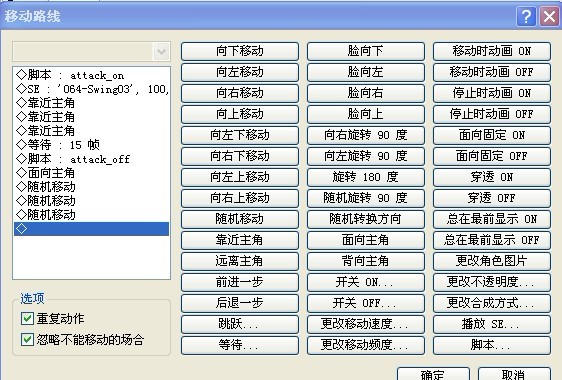Click 移动时动画 OFF button

492,72
